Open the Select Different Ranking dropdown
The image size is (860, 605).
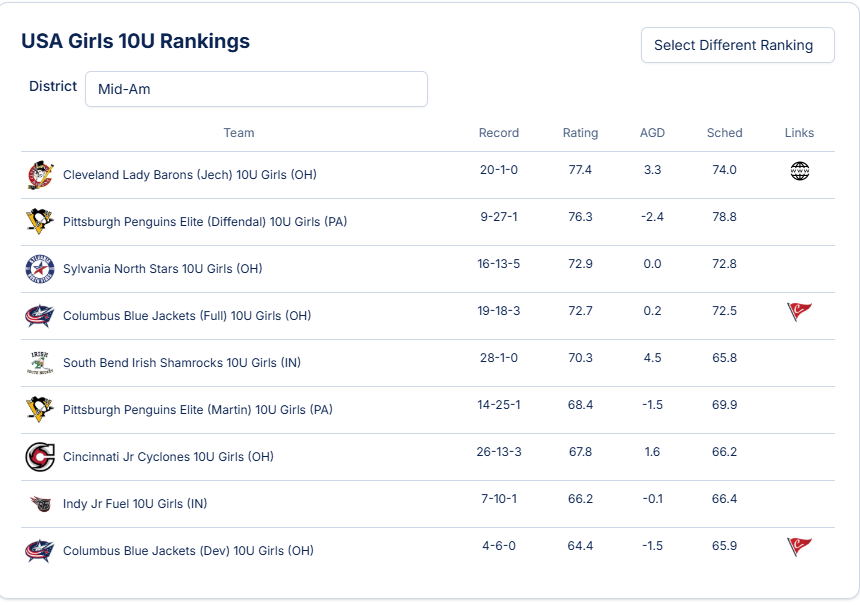coord(737,45)
